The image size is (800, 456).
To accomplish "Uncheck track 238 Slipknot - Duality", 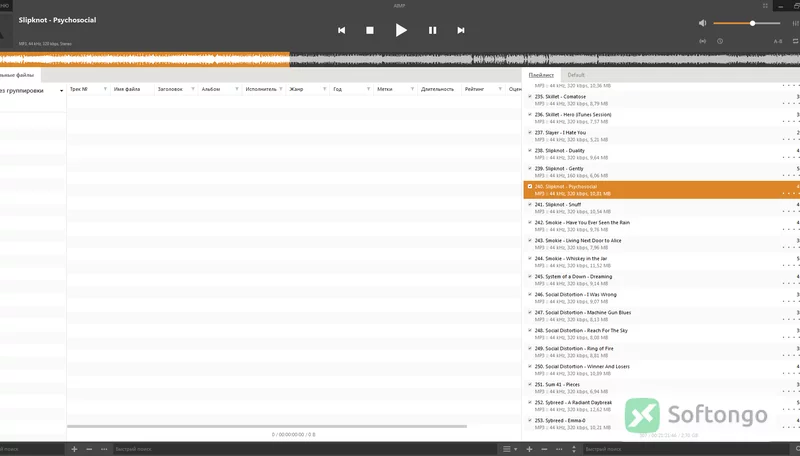I will pos(530,150).
